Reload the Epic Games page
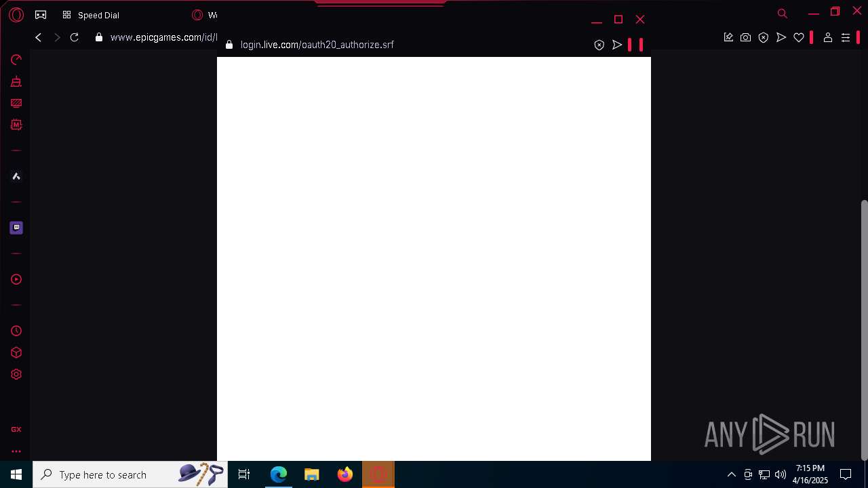Image resolution: width=868 pixels, height=488 pixels. (75, 37)
